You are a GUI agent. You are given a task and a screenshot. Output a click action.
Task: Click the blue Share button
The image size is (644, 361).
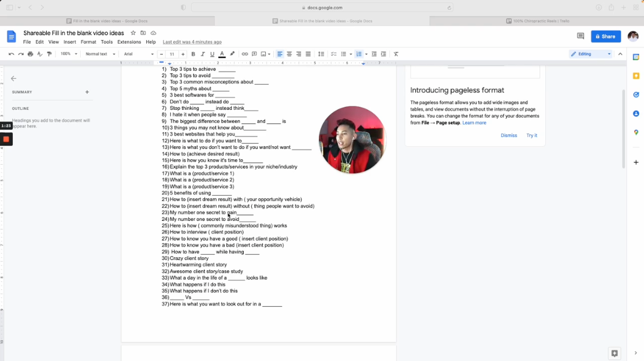605,36
